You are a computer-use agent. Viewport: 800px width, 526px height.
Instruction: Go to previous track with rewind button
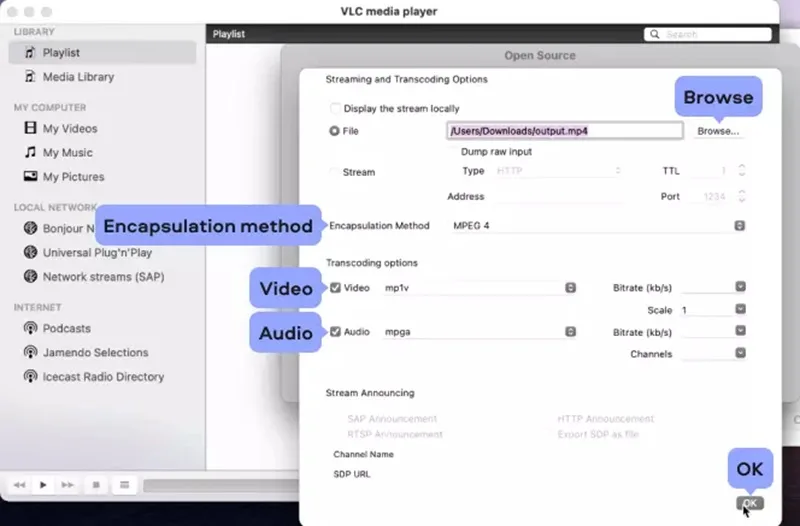(19, 485)
